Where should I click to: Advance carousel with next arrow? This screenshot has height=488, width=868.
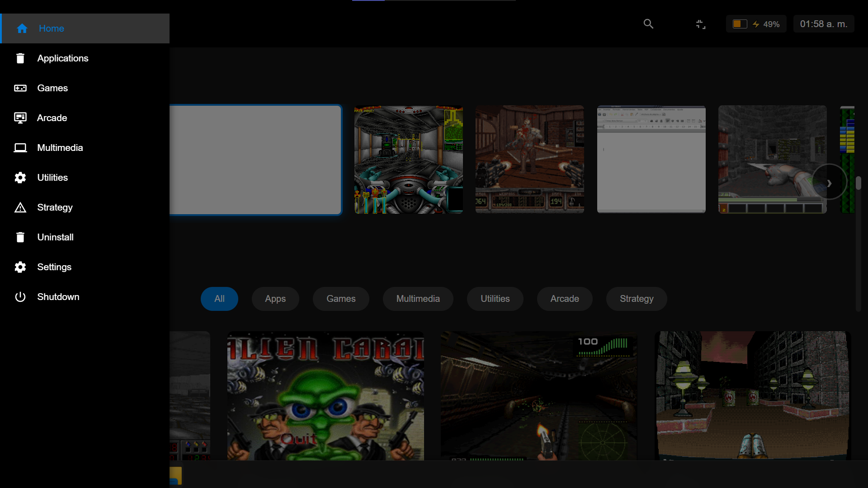click(829, 183)
